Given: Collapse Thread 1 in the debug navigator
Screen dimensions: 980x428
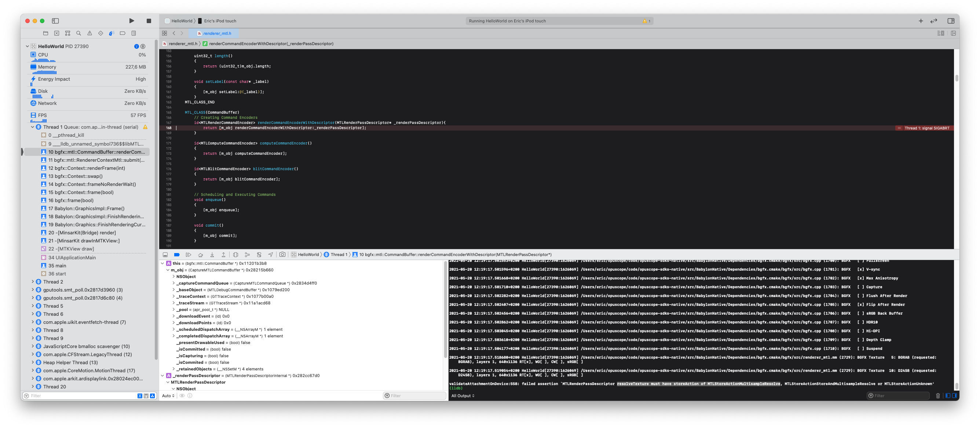Looking at the screenshot, I should point(32,127).
